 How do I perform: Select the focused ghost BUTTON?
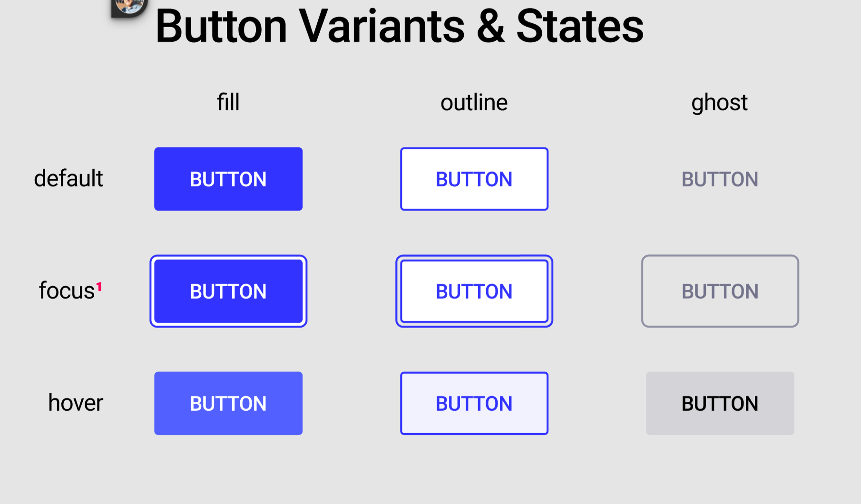[x=720, y=291]
